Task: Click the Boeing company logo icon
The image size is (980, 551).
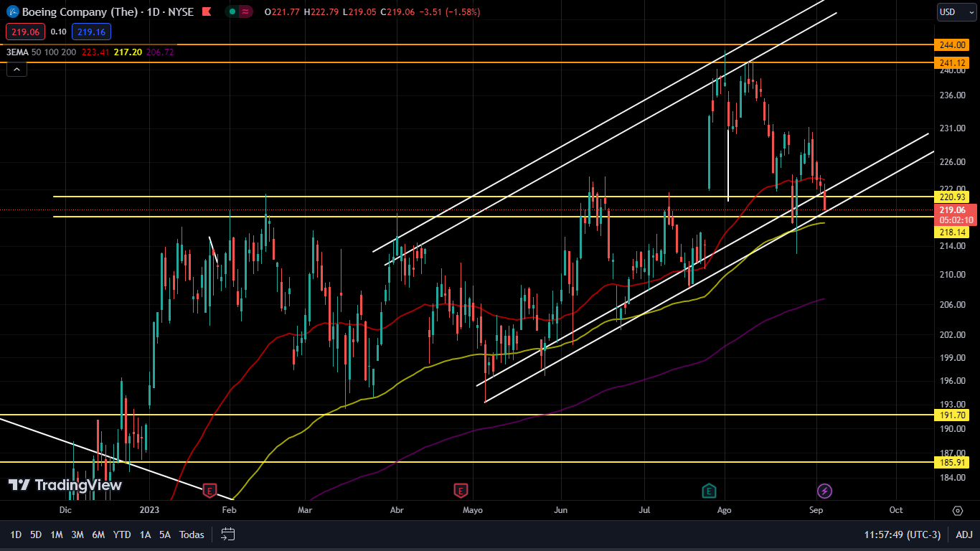Action: point(12,11)
